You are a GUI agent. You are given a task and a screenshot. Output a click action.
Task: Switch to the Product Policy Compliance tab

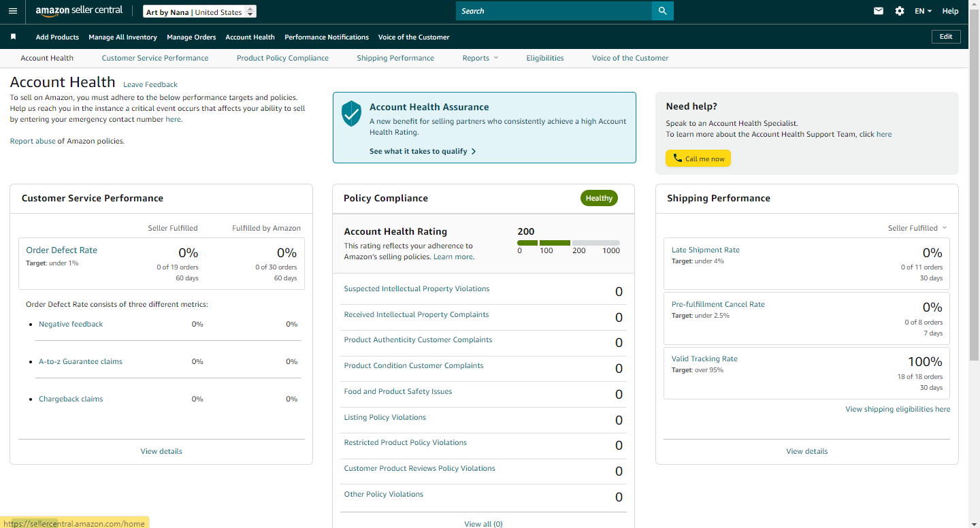[x=282, y=58]
